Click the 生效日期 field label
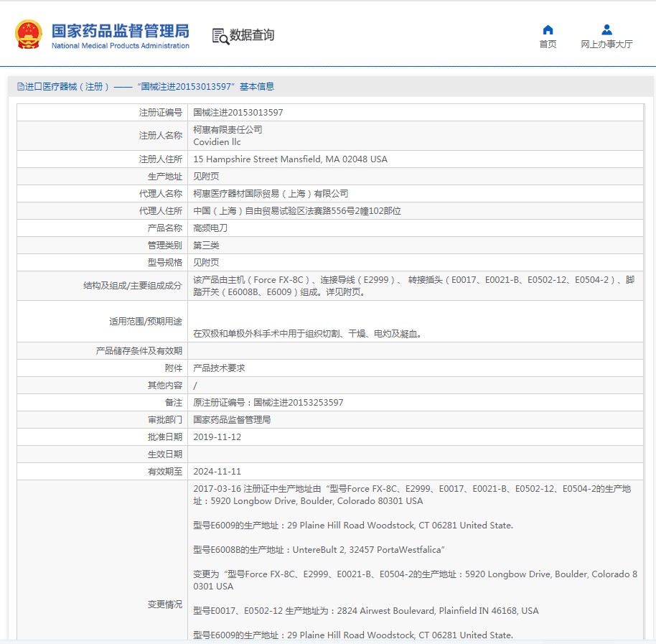 [x=165, y=454]
